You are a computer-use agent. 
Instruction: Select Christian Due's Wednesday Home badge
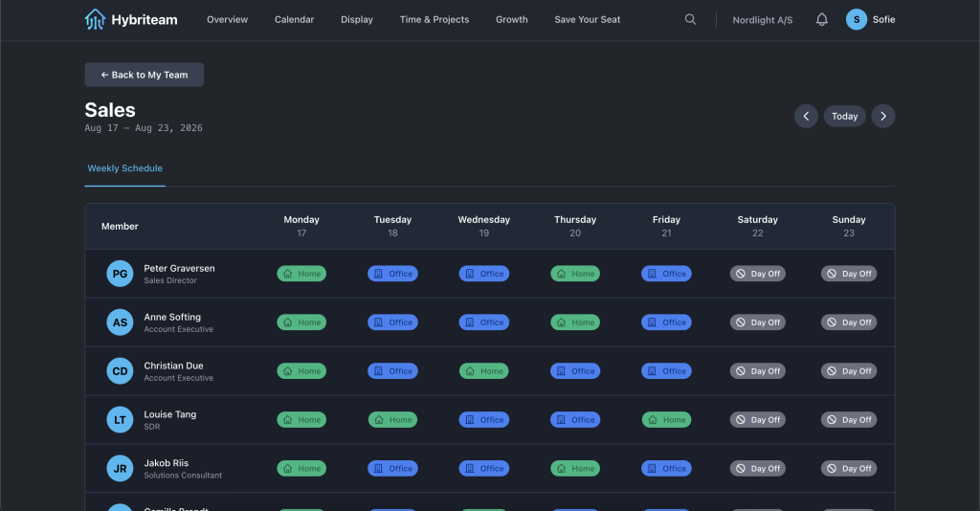(483, 371)
